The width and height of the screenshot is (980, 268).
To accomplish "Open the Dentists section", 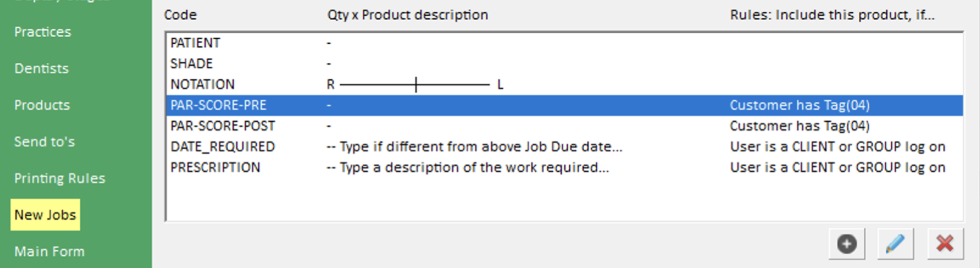I will tap(41, 68).
